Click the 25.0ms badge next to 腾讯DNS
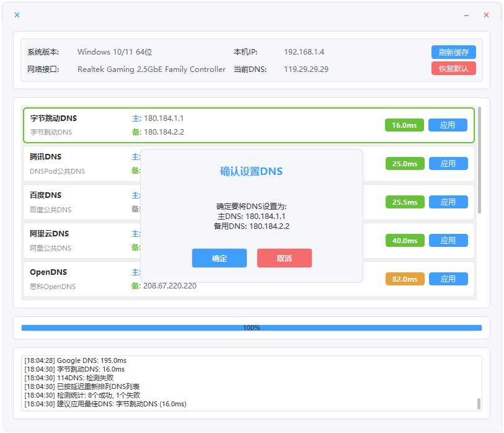The image size is (504, 433). tap(404, 163)
